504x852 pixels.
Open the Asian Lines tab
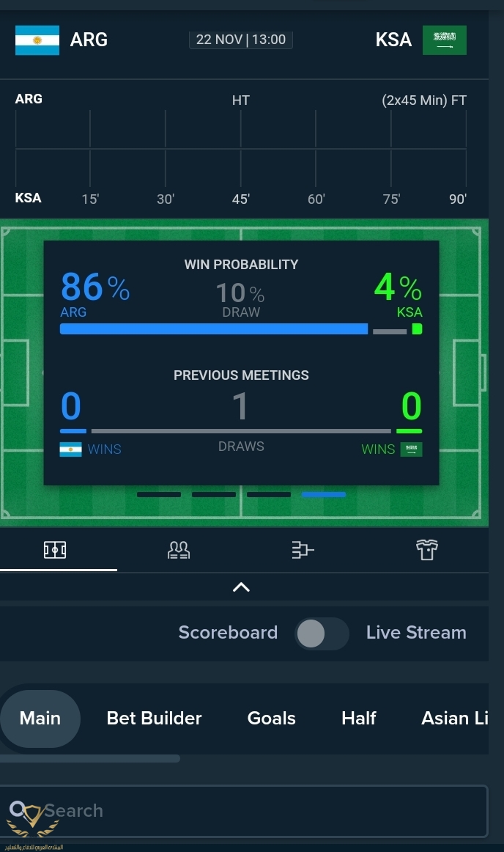(x=454, y=718)
